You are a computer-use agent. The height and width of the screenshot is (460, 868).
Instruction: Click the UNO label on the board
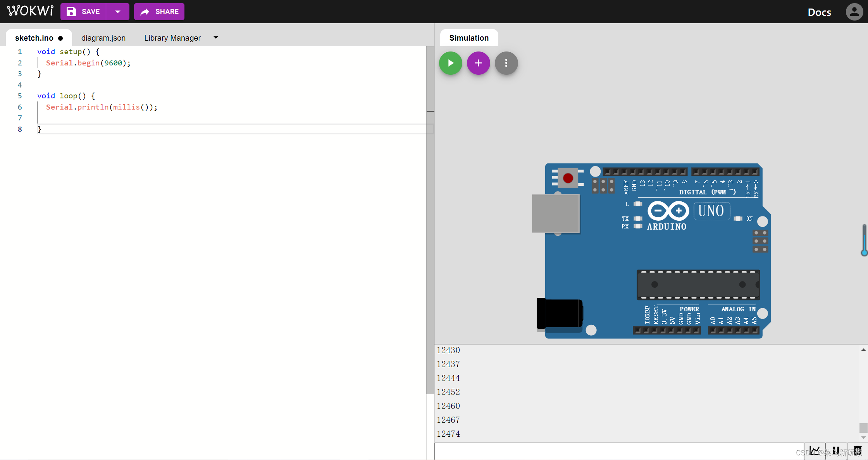click(x=711, y=211)
